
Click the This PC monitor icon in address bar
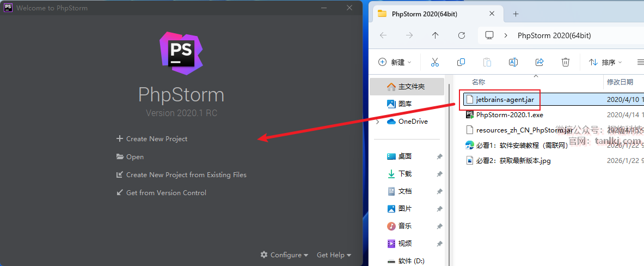489,35
